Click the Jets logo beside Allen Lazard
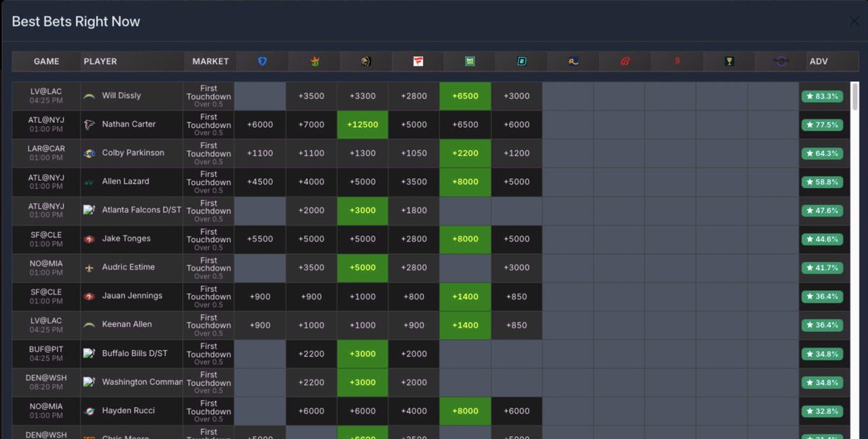Viewport: 868px width, 439px height. pyautogui.click(x=90, y=182)
